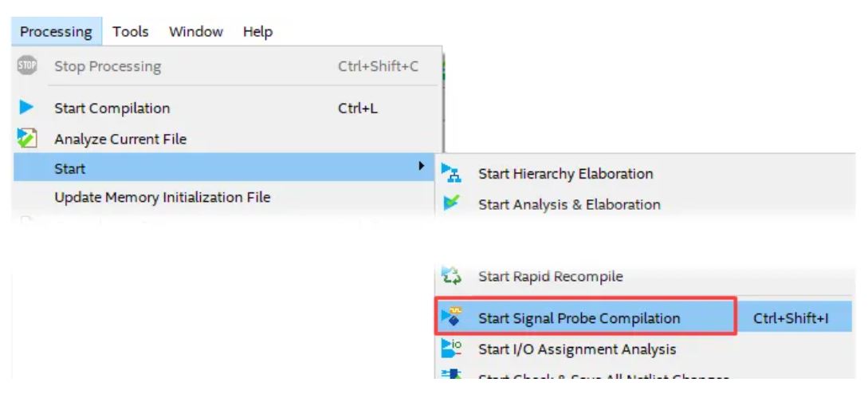Click the Stop Processing stop-sign icon
The width and height of the screenshot is (868, 394).
click(x=26, y=66)
